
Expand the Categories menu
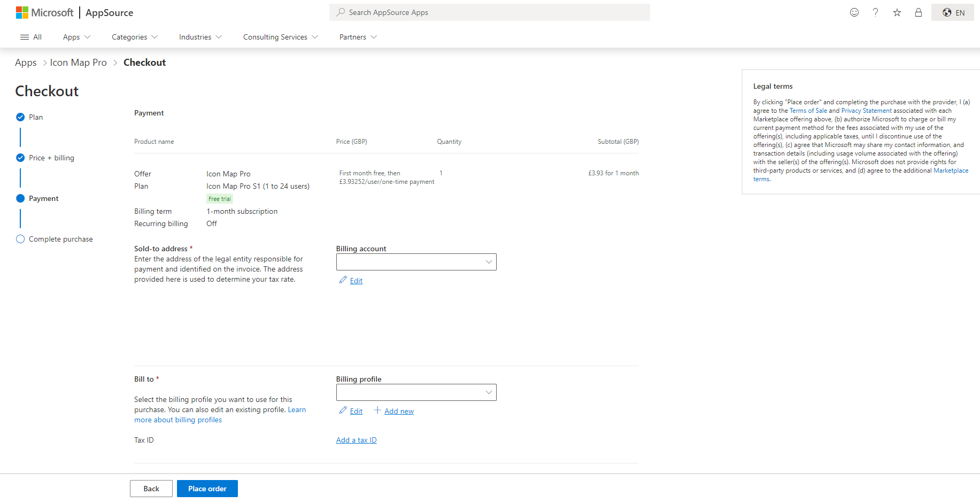[x=134, y=37]
